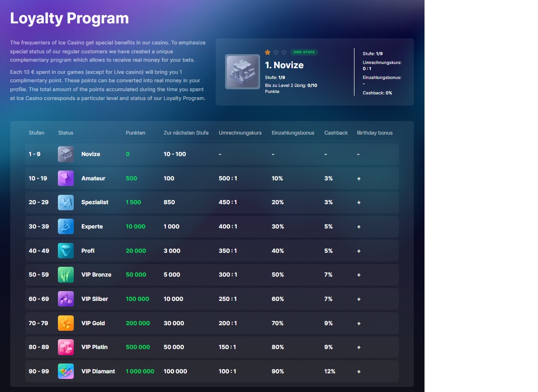
Task: Click the Experte blue icon
Action: pyautogui.click(x=65, y=227)
